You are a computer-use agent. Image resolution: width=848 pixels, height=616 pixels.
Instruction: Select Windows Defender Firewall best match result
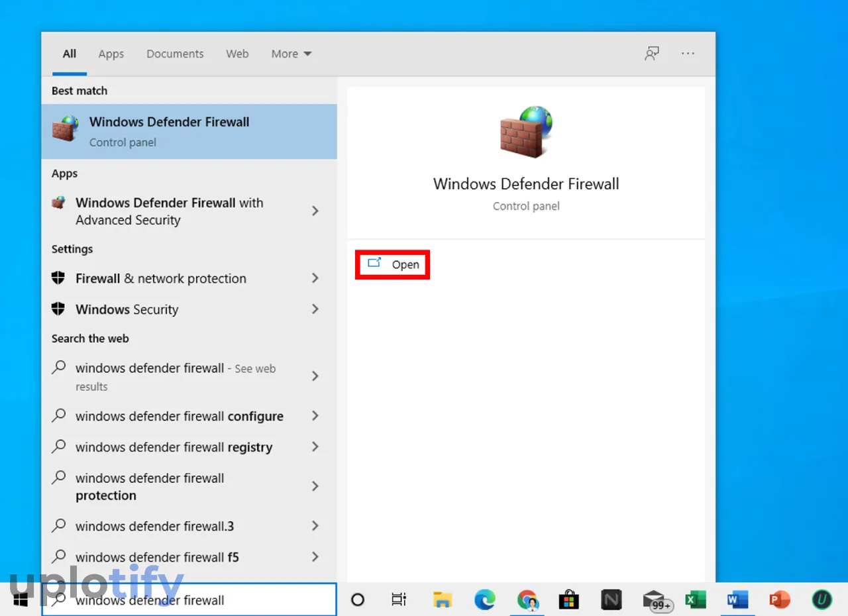(x=189, y=131)
